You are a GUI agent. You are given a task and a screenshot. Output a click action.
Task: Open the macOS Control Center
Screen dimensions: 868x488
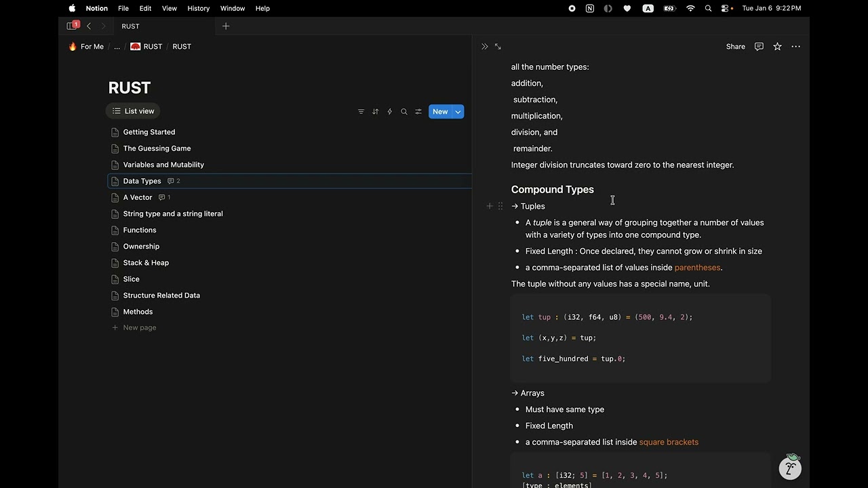726,8
